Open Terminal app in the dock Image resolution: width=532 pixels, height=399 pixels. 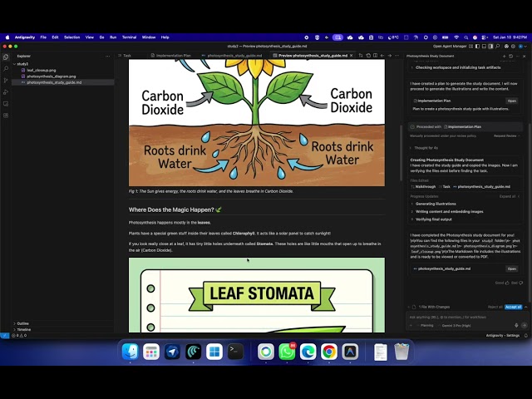(236, 352)
